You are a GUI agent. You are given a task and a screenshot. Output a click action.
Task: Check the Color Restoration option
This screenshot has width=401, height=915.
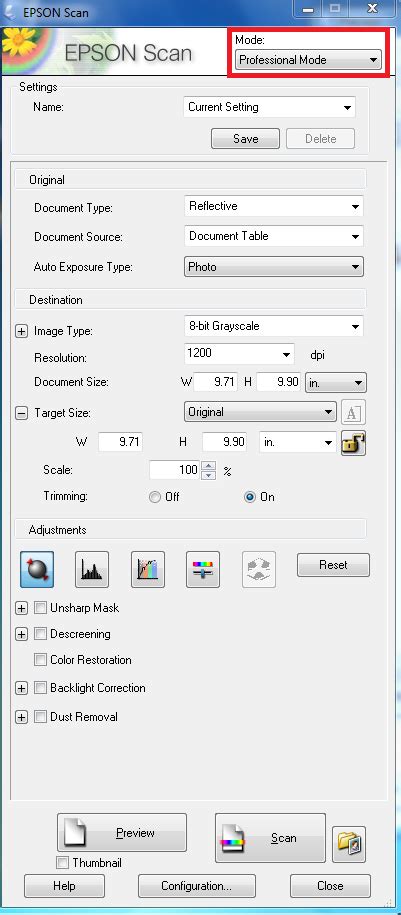coord(40,660)
